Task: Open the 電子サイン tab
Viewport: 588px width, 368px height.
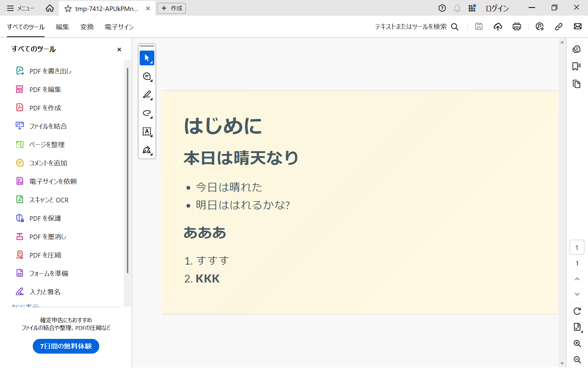Action: [x=119, y=27]
